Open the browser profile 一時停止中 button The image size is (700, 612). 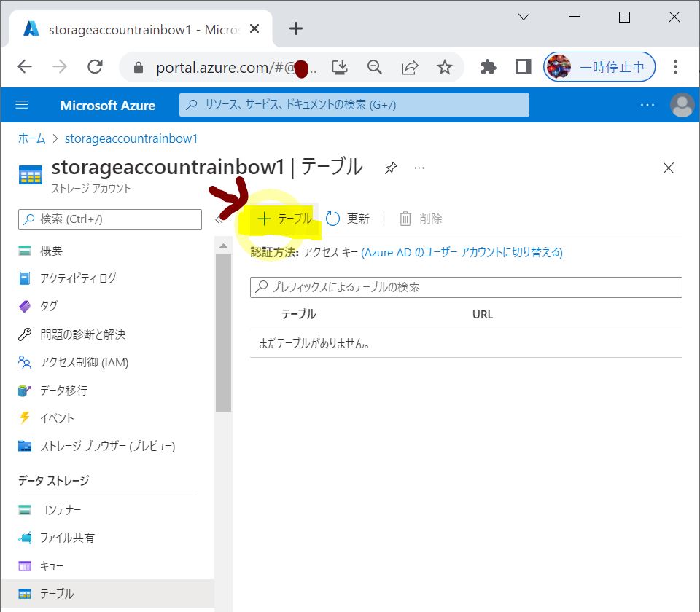[599, 67]
